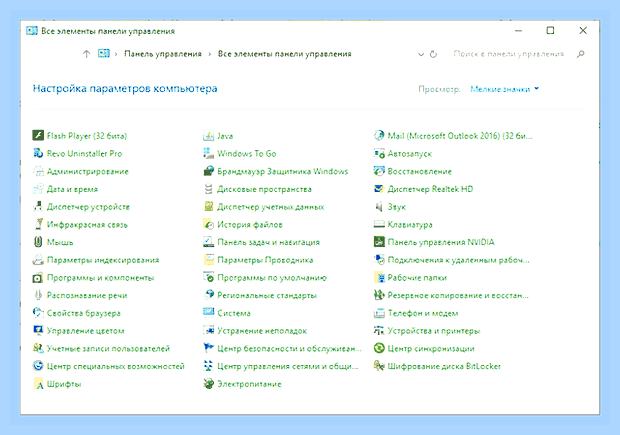Click the Control Panel search field
Image resolution: width=620 pixels, height=435 pixels.
coord(508,54)
